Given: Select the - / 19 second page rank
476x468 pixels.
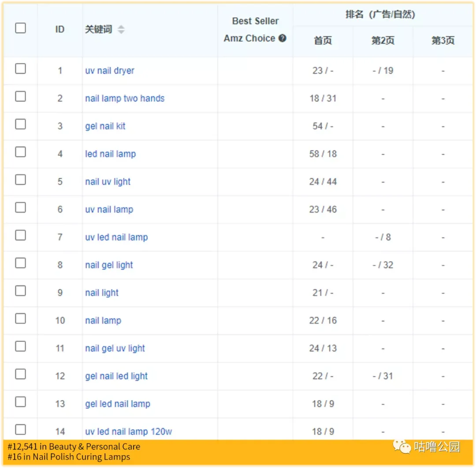Looking at the screenshot, I should [x=383, y=71].
